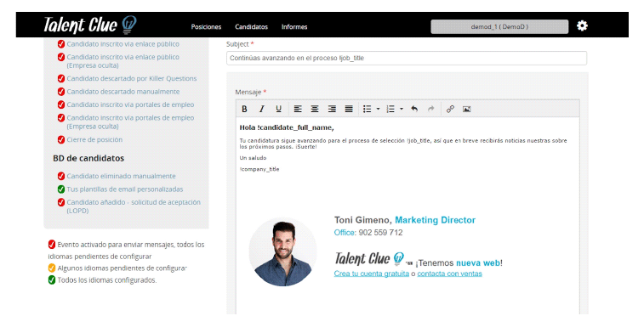Click red status icon beside 'Cierre de posición'
The height and width of the screenshot is (333, 644).
[61, 139]
